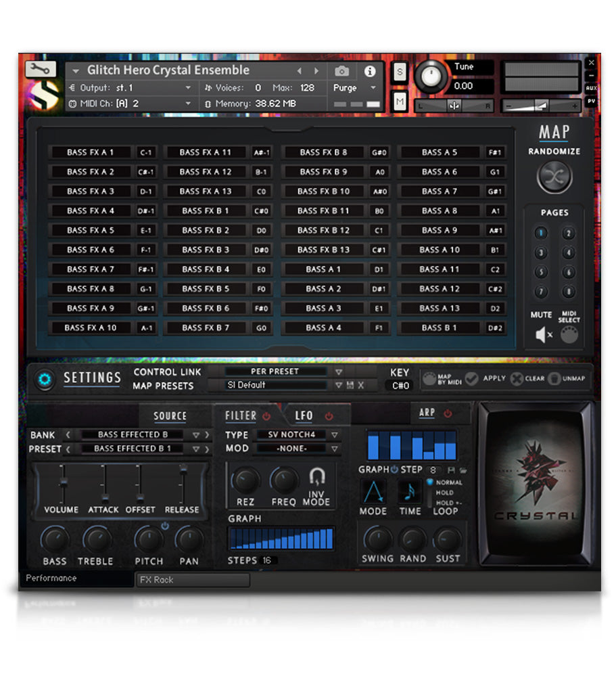Screen dimensions: 616x678
Task: Toggle the FILTER power switch
Action: [x=266, y=416]
